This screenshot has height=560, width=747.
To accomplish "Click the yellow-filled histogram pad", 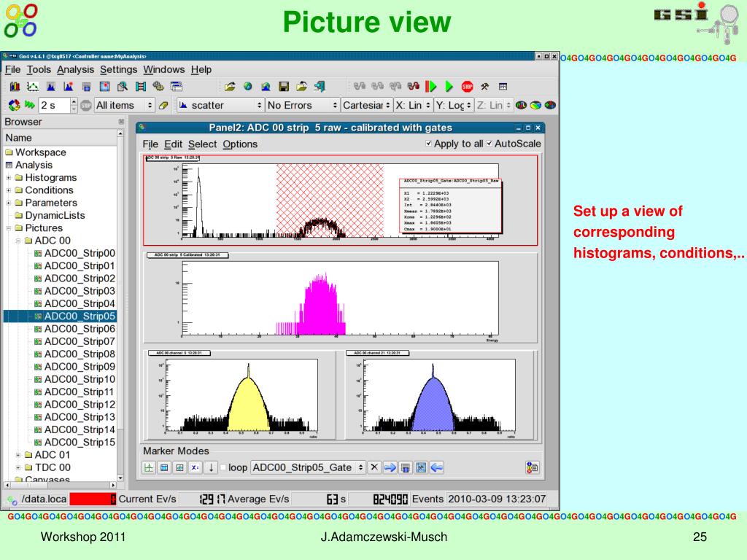I will point(239,394).
